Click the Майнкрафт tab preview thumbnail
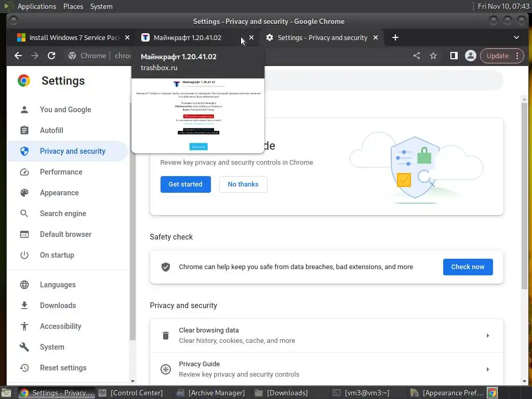532x399 pixels. pos(198,116)
